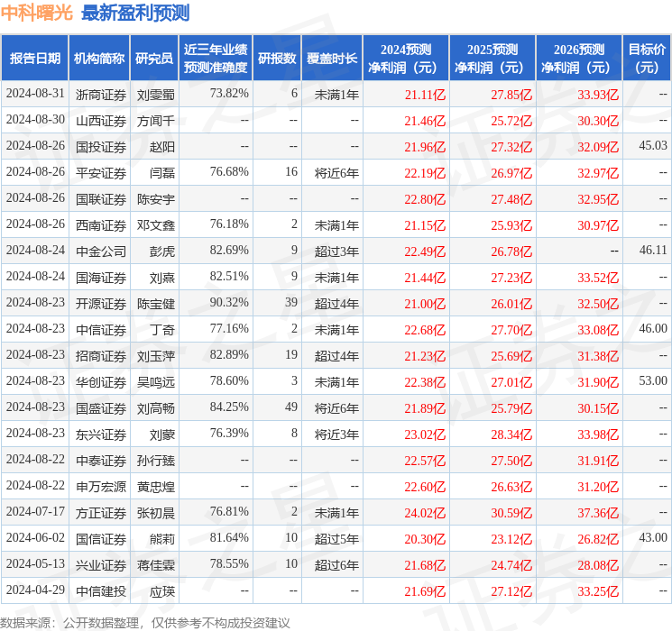The image size is (672, 631).
Task: Click the 30.59亿 2025 profit forecast
Action: [511, 513]
